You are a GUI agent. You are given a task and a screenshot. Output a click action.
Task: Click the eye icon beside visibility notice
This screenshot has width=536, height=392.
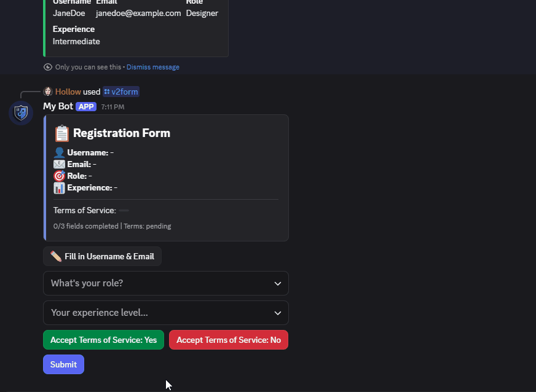coord(48,67)
